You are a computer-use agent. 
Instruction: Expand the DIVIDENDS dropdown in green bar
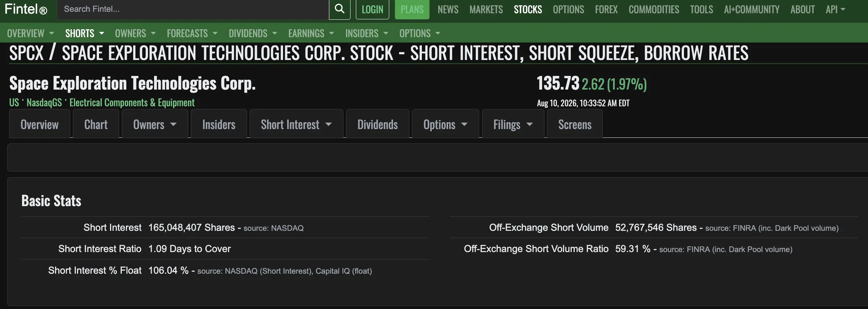tap(253, 33)
